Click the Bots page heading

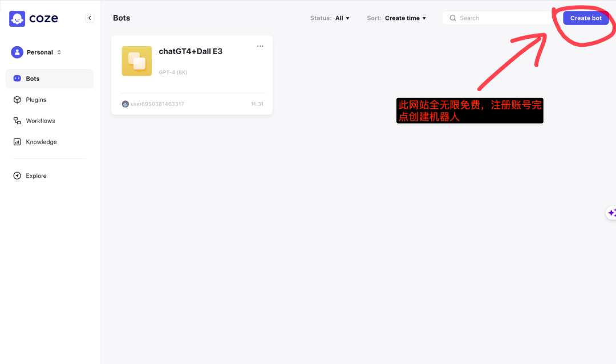121,18
